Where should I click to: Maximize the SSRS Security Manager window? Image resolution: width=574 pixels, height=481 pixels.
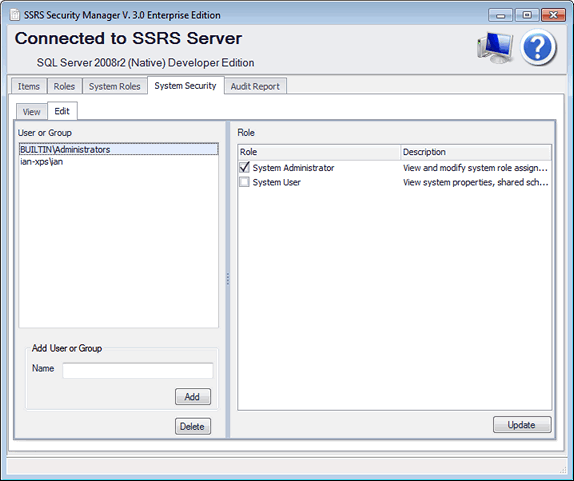click(x=527, y=15)
